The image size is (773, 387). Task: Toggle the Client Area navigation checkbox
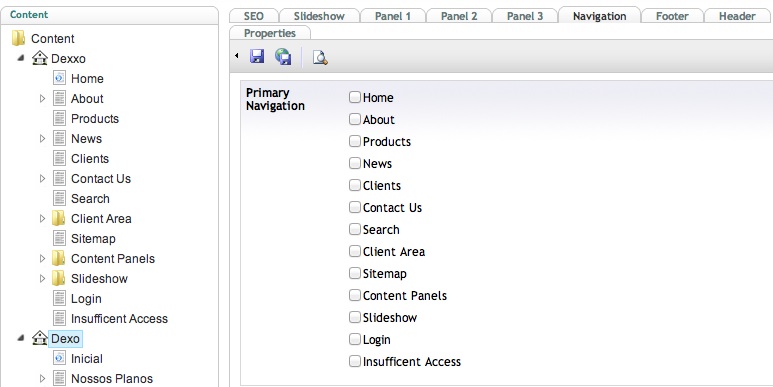pos(355,251)
